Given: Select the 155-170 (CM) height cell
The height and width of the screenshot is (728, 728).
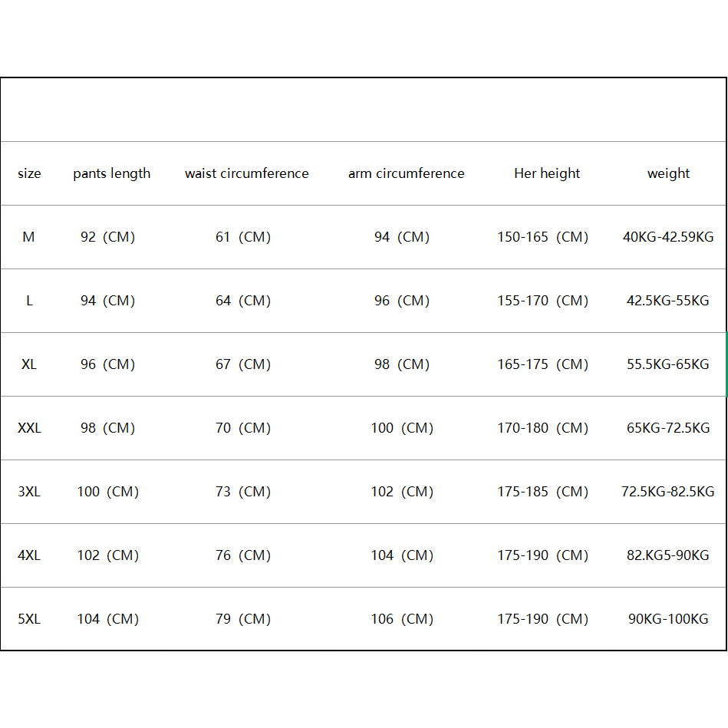Looking at the screenshot, I should (542, 301).
